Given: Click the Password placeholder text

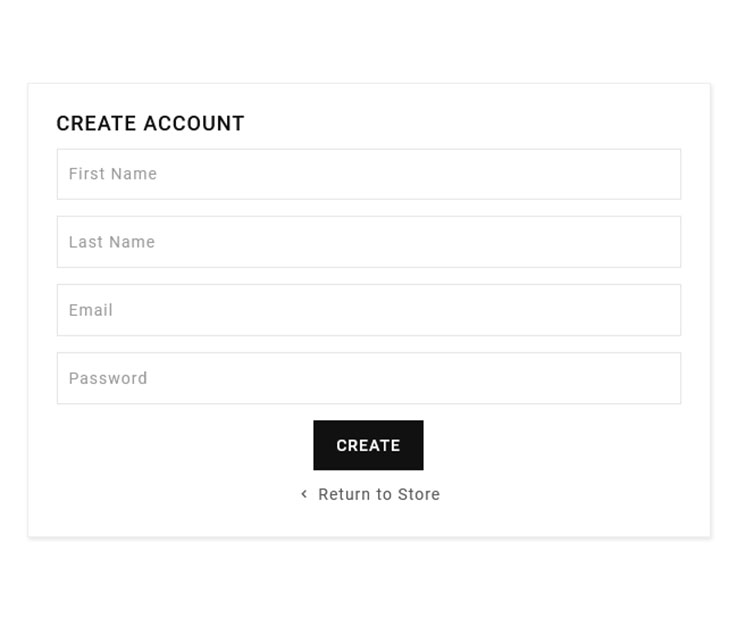Looking at the screenshot, I should (108, 378).
